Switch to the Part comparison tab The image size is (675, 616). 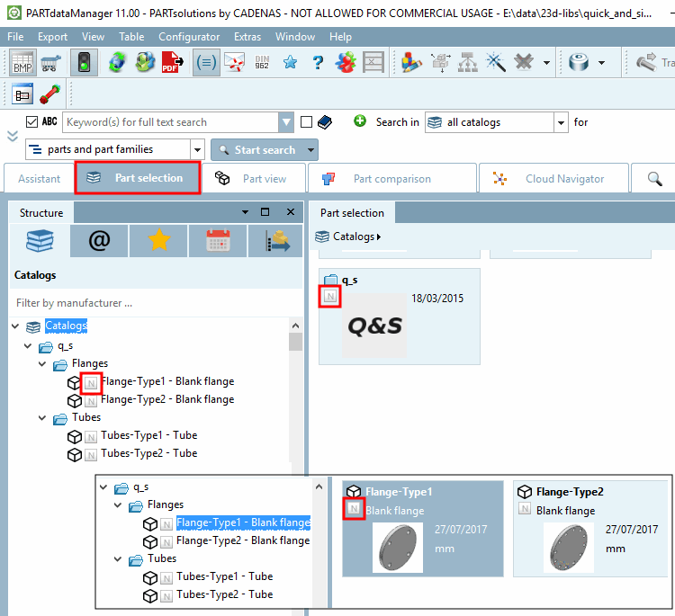click(x=392, y=179)
